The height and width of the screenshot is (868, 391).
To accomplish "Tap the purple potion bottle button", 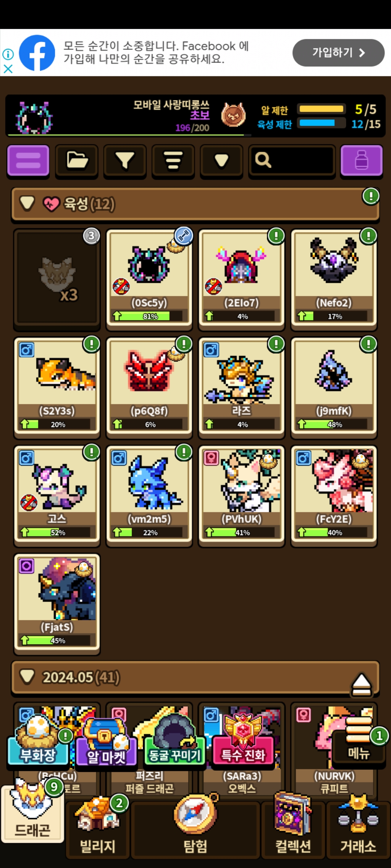I will point(361,161).
